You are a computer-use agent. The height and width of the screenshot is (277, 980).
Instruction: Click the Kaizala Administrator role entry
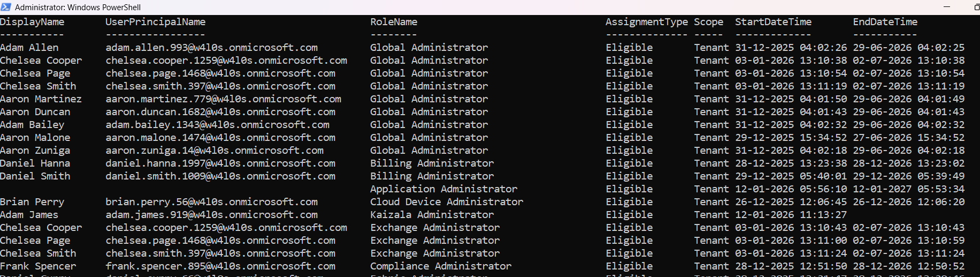[432, 215]
